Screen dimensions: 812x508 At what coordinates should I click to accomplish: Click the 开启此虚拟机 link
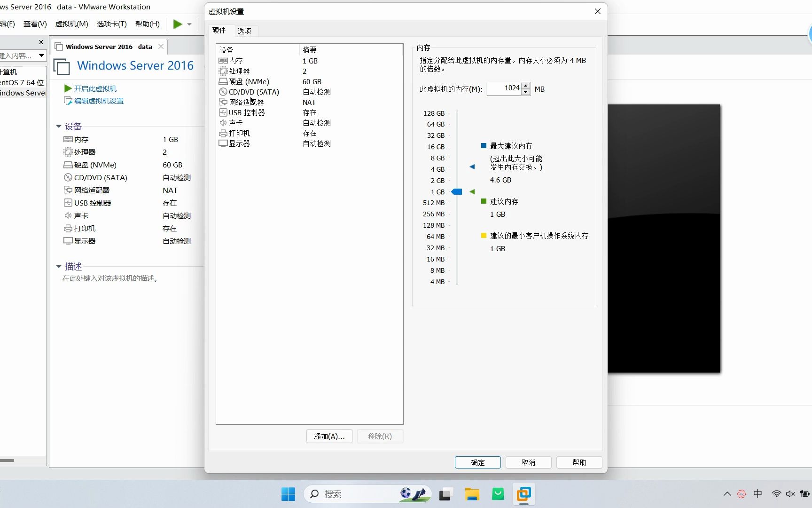pos(95,88)
